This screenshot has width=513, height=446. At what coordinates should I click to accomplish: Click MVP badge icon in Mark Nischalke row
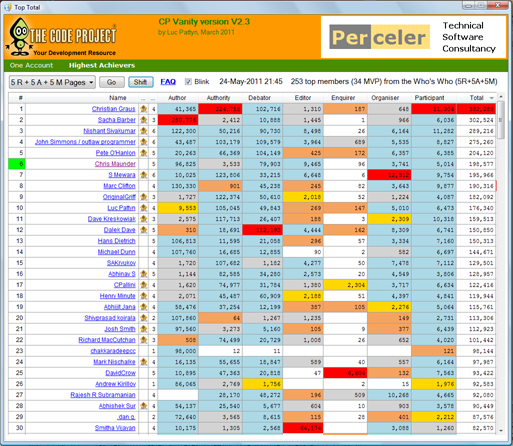tap(144, 362)
